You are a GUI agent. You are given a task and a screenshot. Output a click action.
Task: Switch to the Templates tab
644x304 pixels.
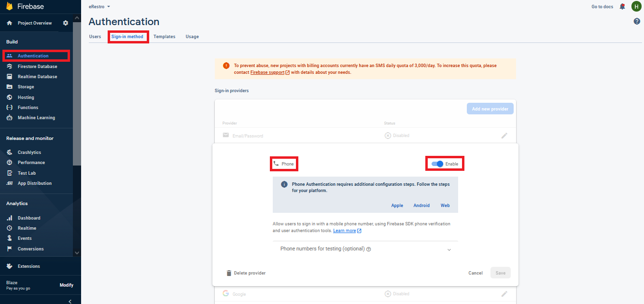164,37
